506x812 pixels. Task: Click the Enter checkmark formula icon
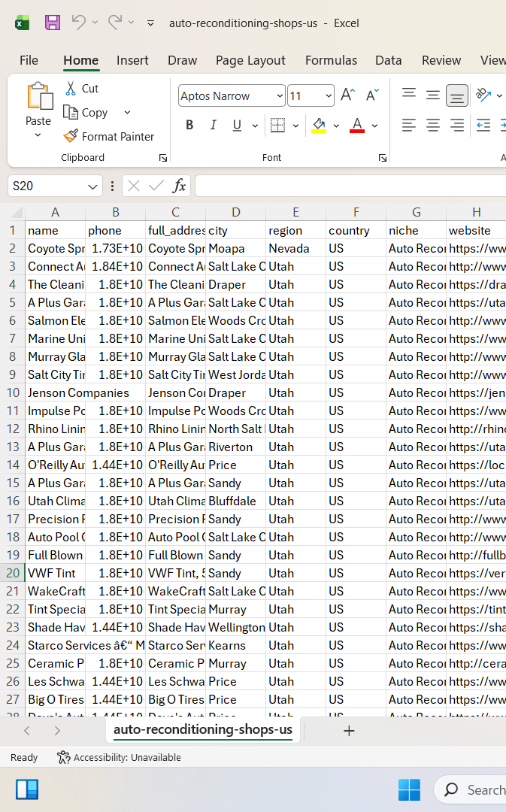click(x=156, y=186)
